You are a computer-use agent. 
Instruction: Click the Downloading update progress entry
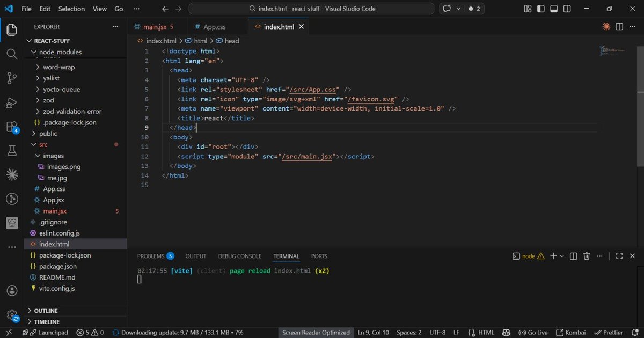[178, 333]
